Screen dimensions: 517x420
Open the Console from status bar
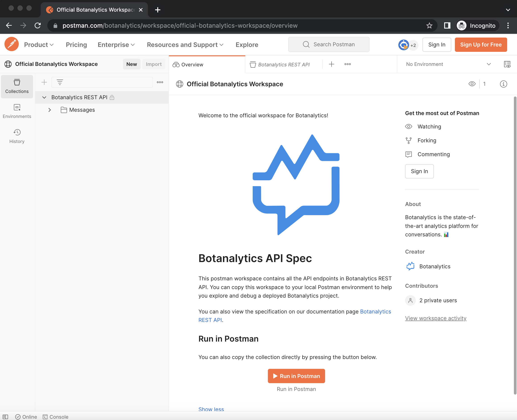(56, 417)
